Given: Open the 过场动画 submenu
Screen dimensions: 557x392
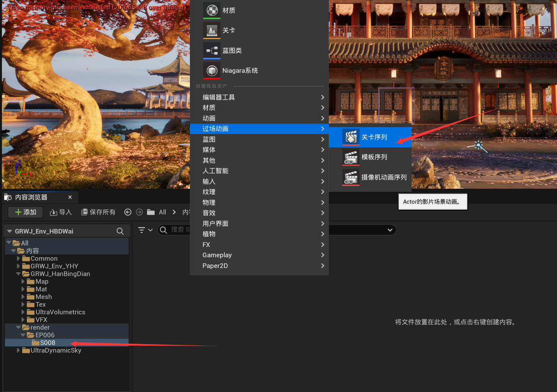Looking at the screenshot, I should tap(215, 129).
